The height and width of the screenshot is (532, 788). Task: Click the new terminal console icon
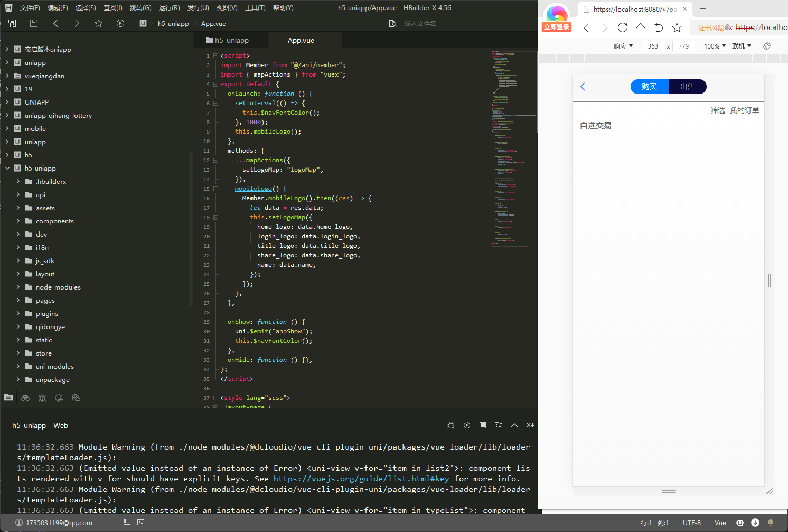pyautogui.click(x=499, y=425)
